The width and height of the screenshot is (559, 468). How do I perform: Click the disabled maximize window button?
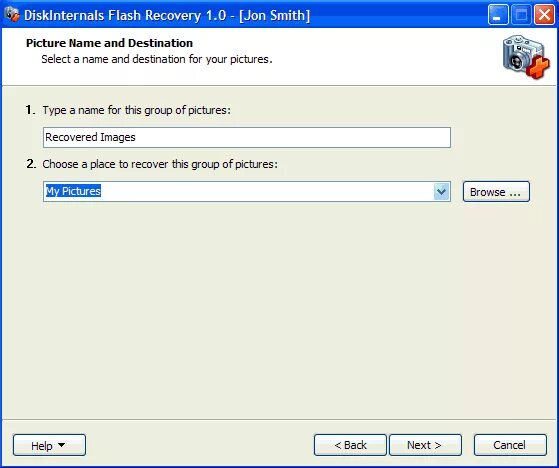521,15
